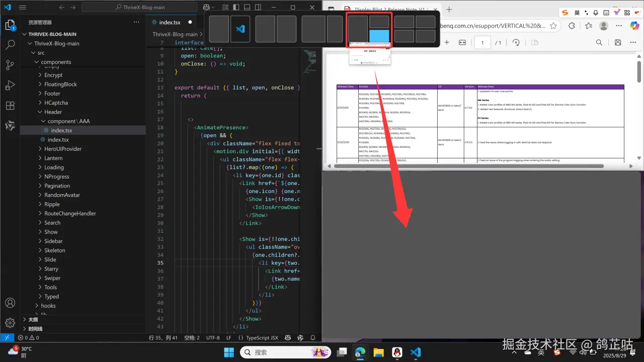Open the Extensions view
644x362 pixels.
click(x=10, y=106)
